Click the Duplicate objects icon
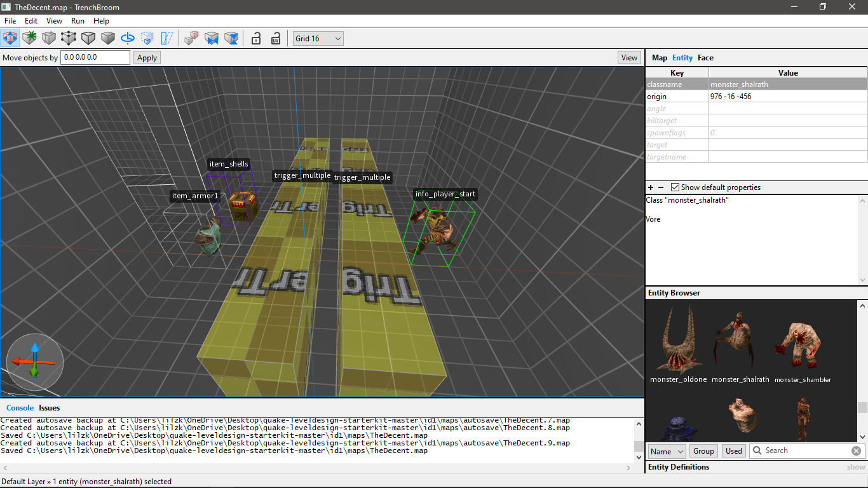 191,38
